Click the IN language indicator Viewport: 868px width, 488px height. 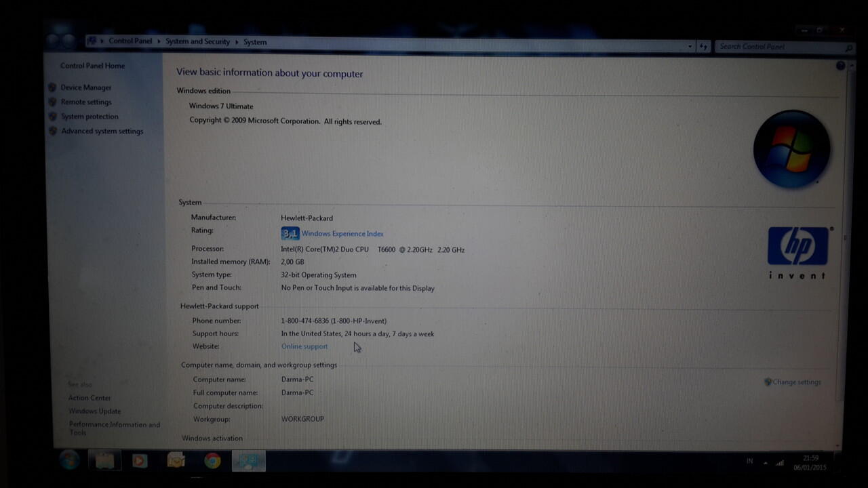coord(749,461)
